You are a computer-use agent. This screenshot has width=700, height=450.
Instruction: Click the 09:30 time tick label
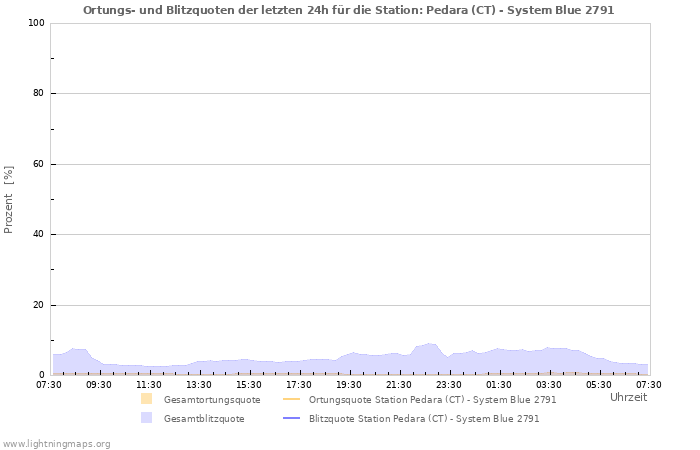point(99,385)
